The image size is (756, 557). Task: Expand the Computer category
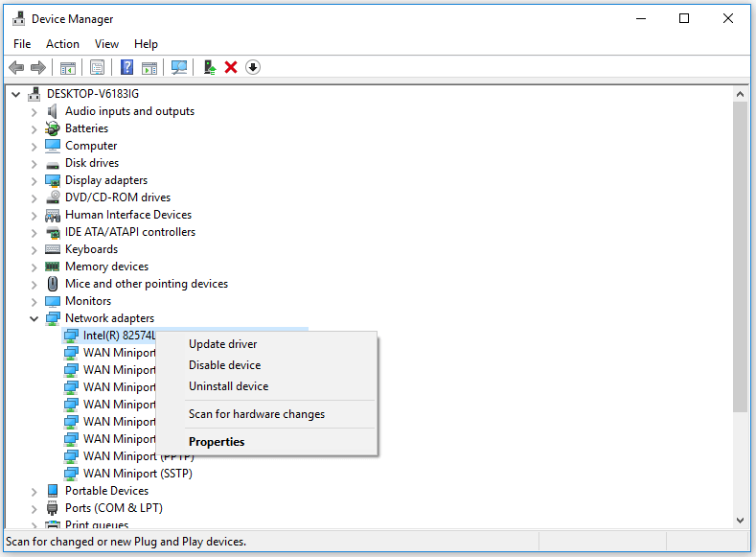point(34,147)
